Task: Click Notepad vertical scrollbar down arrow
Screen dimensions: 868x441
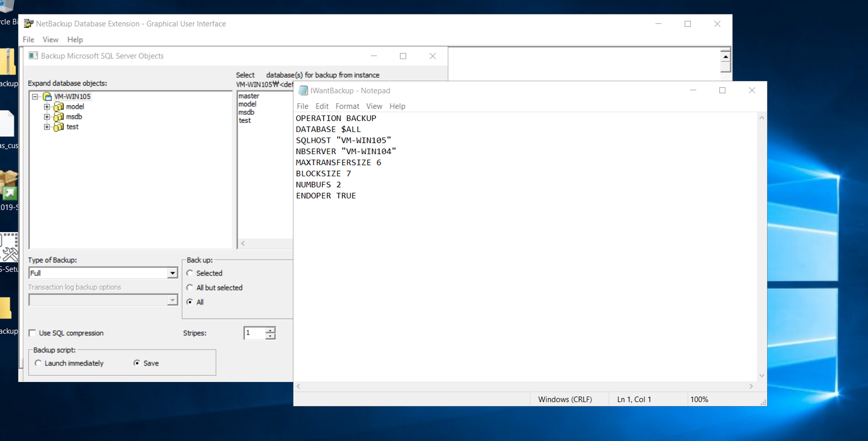Action: (762, 375)
